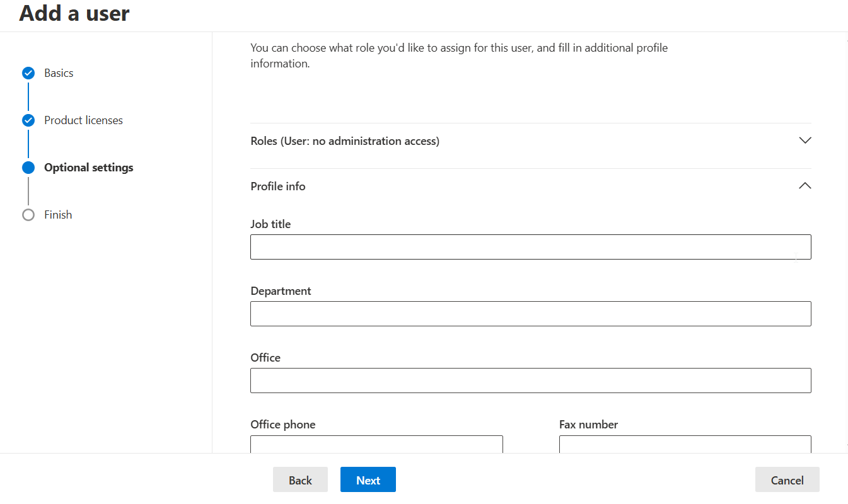Click the Profile info header text
This screenshot has width=848, height=504.
pyautogui.click(x=278, y=186)
